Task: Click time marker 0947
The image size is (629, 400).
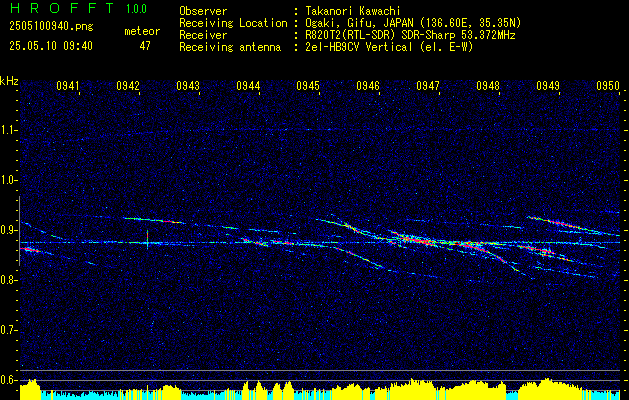Action: click(428, 86)
